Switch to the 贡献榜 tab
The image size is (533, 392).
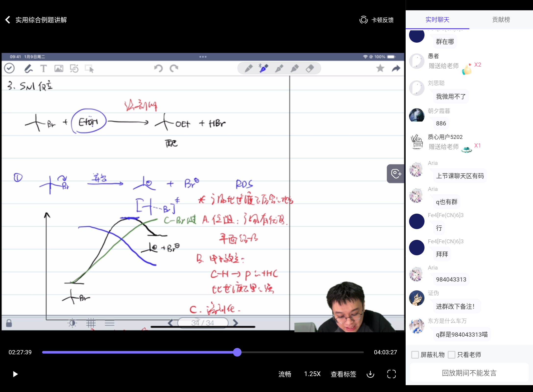tap(501, 20)
